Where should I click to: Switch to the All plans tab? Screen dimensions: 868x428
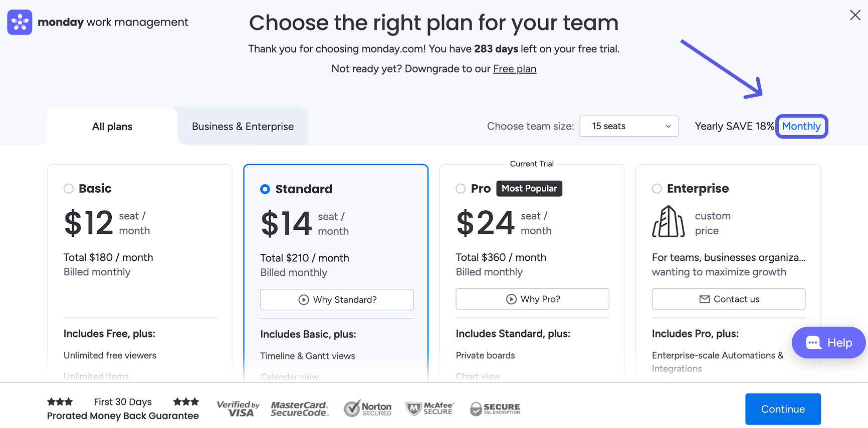point(111,126)
